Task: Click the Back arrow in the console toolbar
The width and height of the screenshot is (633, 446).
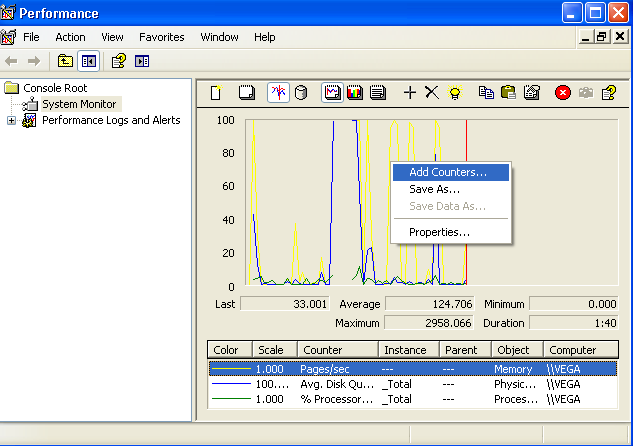Action: [x=11, y=61]
